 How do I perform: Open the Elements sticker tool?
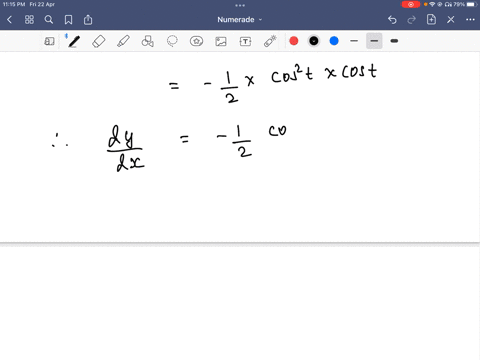tap(196, 41)
